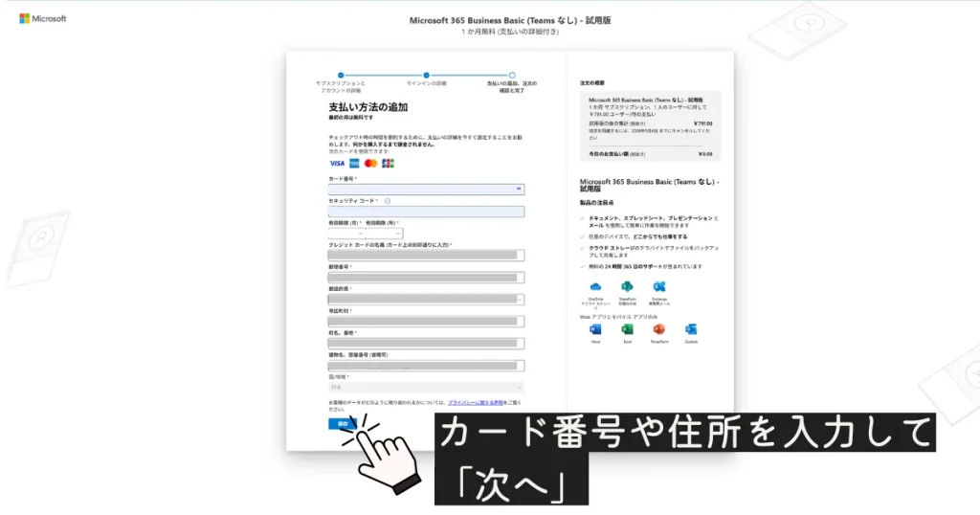Click the card number (カード番号) field
The width and height of the screenshot is (980, 515).
tap(426, 190)
